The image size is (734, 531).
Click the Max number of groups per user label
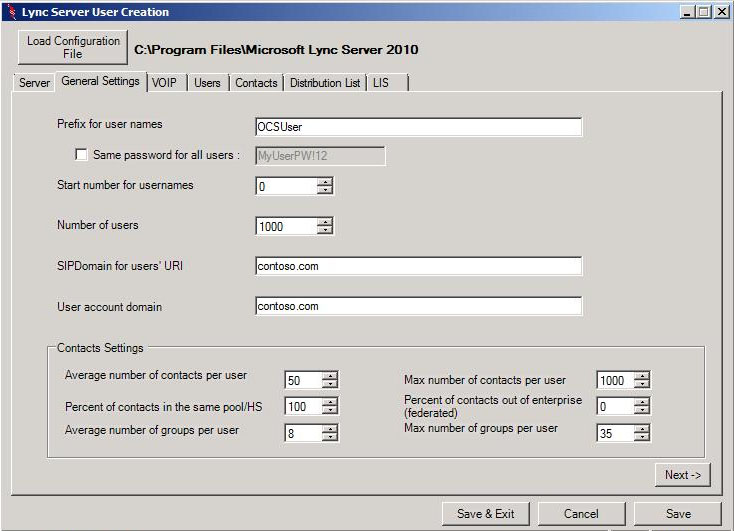click(x=481, y=428)
